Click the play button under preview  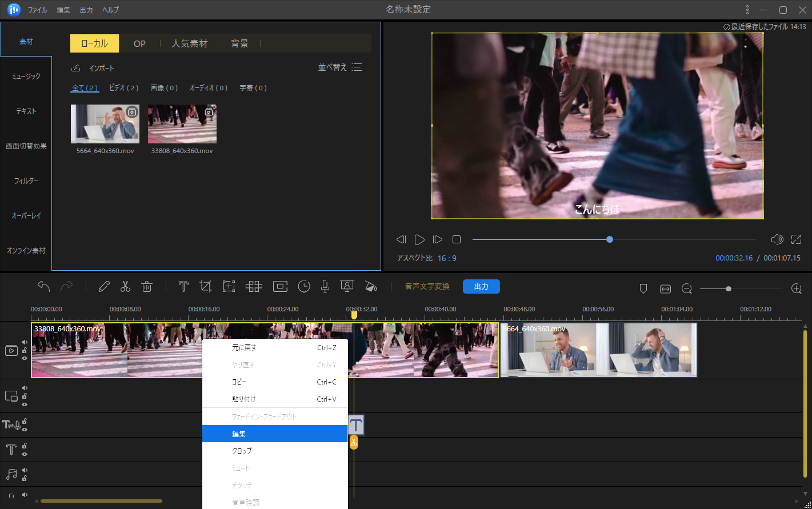tap(419, 239)
